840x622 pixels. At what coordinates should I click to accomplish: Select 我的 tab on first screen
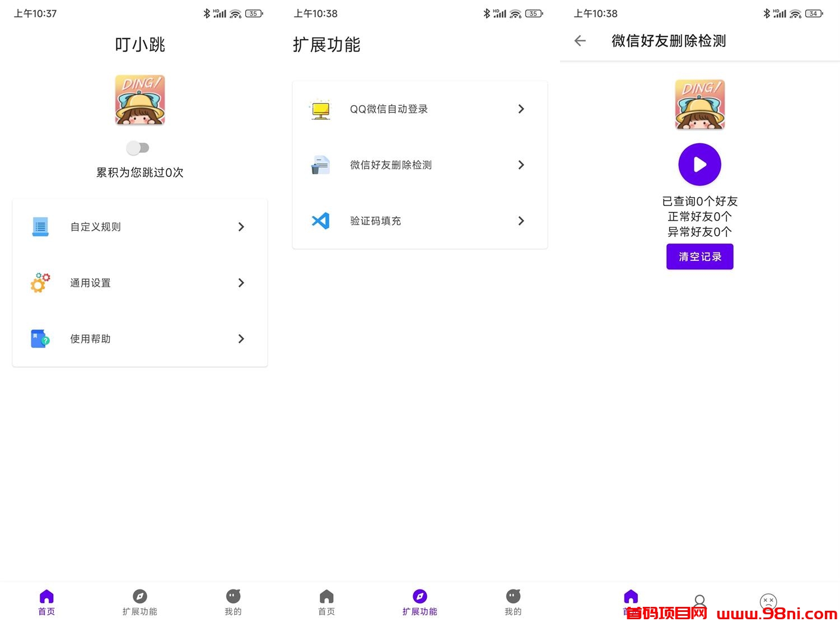[233, 602]
